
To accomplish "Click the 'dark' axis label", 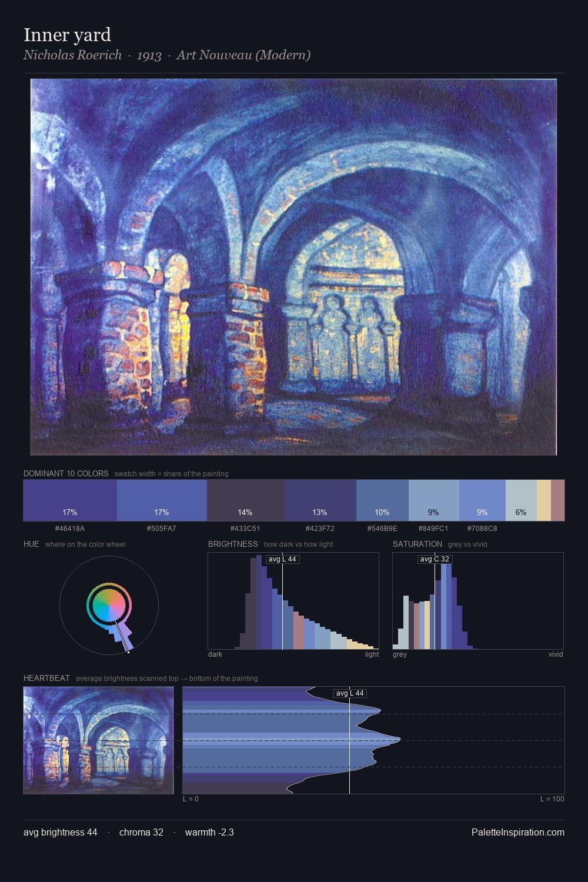I will pos(215,654).
